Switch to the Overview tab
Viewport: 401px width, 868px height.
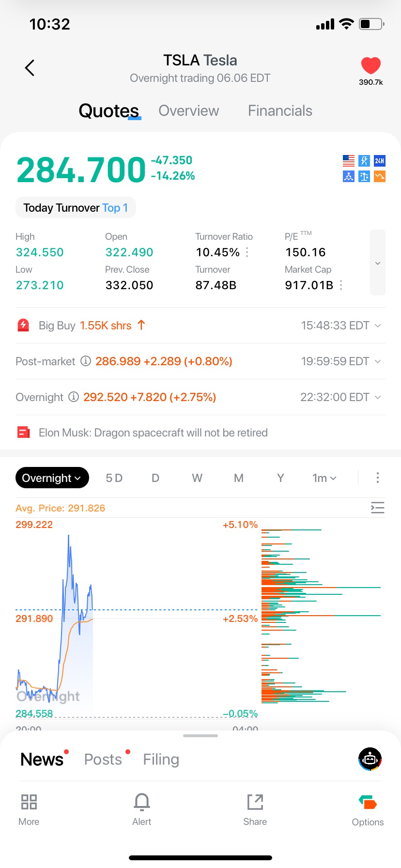[x=189, y=111]
